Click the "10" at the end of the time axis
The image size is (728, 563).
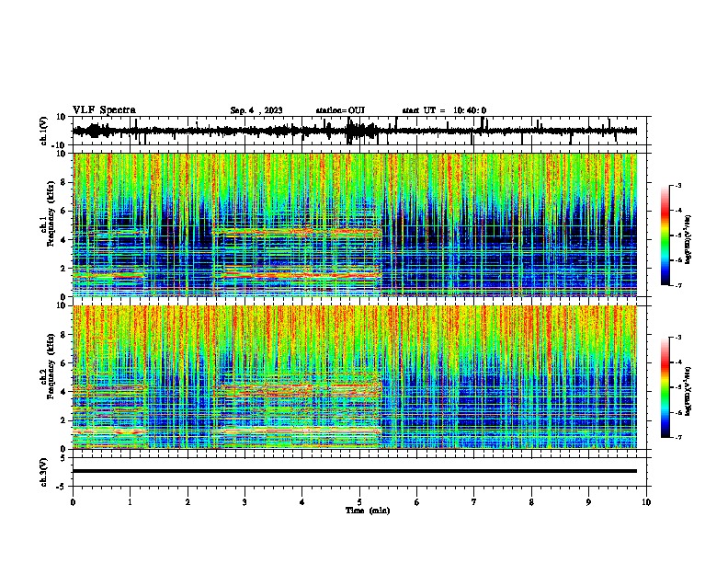click(x=646, y=502)
